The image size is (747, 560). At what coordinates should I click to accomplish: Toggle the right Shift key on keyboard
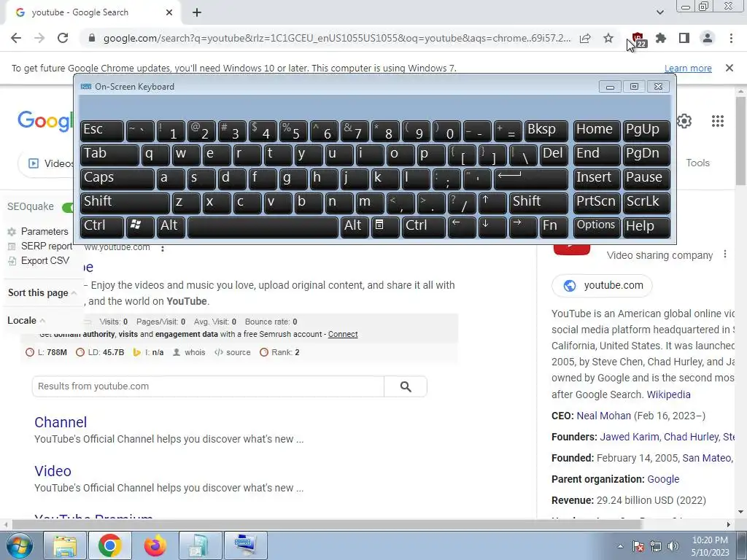tap(538, 203)
